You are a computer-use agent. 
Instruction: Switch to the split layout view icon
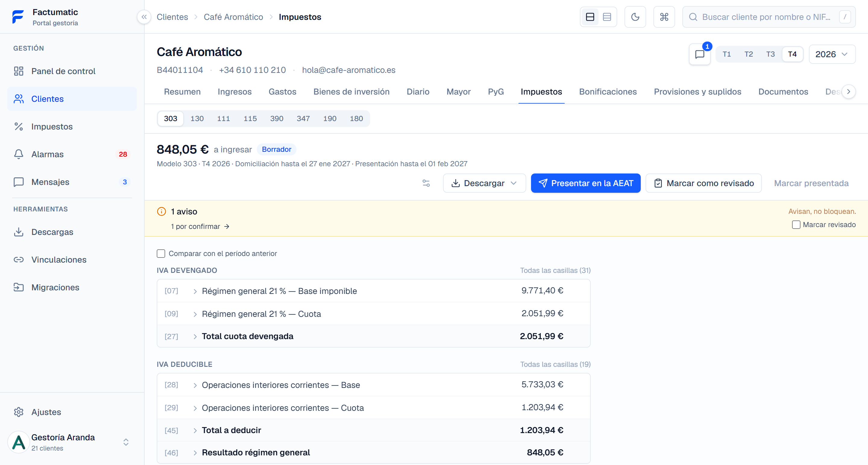(x=590, y=17)
